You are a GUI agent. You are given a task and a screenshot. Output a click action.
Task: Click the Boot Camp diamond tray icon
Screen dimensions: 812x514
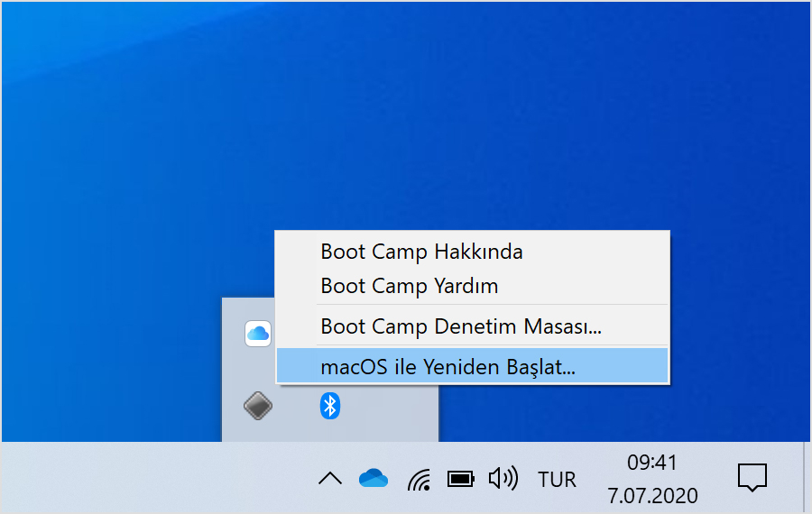tap(258, 406)
